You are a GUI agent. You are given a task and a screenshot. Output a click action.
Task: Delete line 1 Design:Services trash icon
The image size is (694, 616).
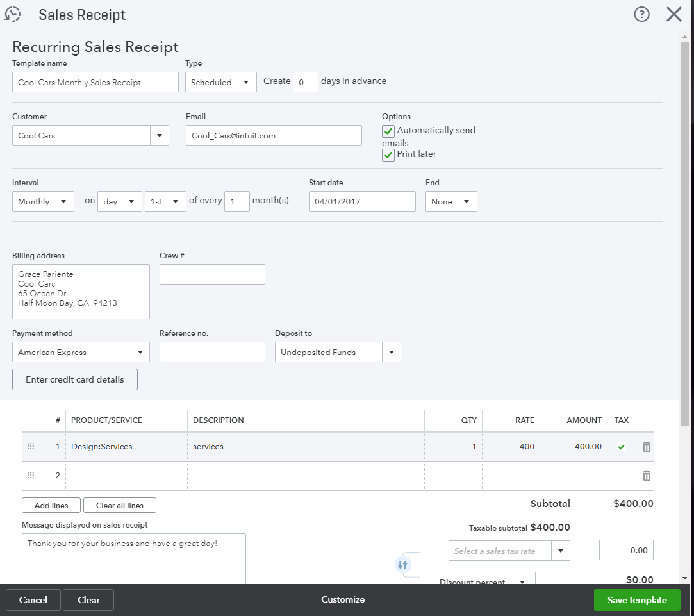[x=646, y=447]
